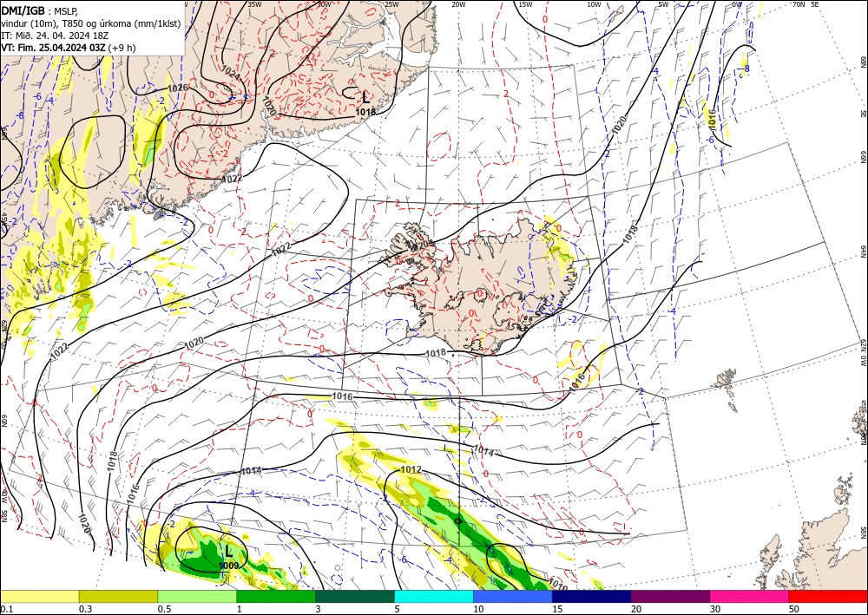Viewport: 868px width, 615px height.
Task: Click the pink 30–50 legend swatch
Action: pyautogui.click(x=750, y=596)
